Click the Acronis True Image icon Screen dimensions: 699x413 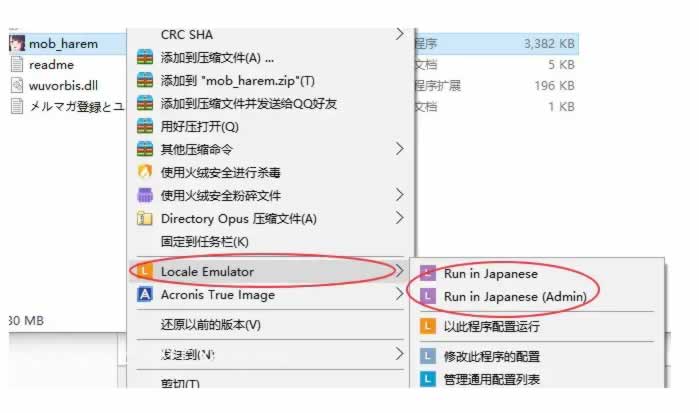(146, 295)
